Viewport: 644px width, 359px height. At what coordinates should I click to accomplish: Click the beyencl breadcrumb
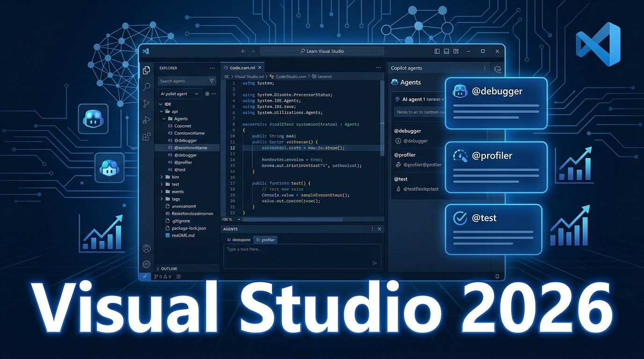(x=324, y=76)
